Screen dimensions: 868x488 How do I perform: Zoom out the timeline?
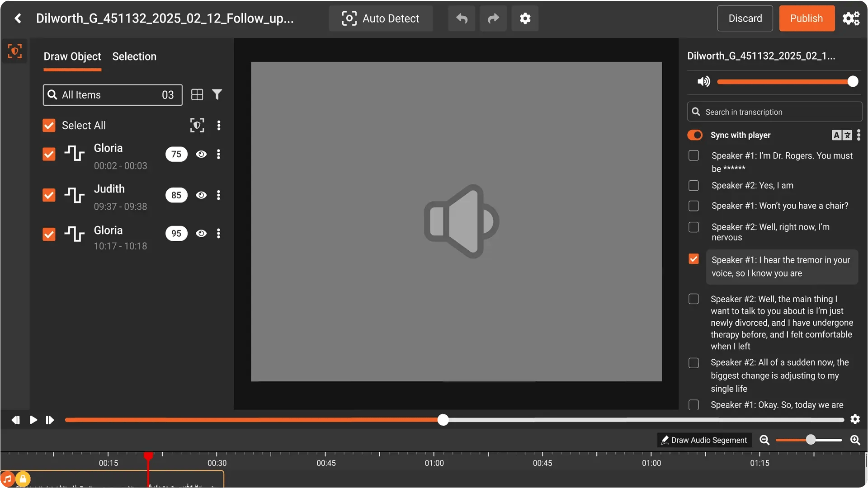pyautogui.click(x=764, y=440)
